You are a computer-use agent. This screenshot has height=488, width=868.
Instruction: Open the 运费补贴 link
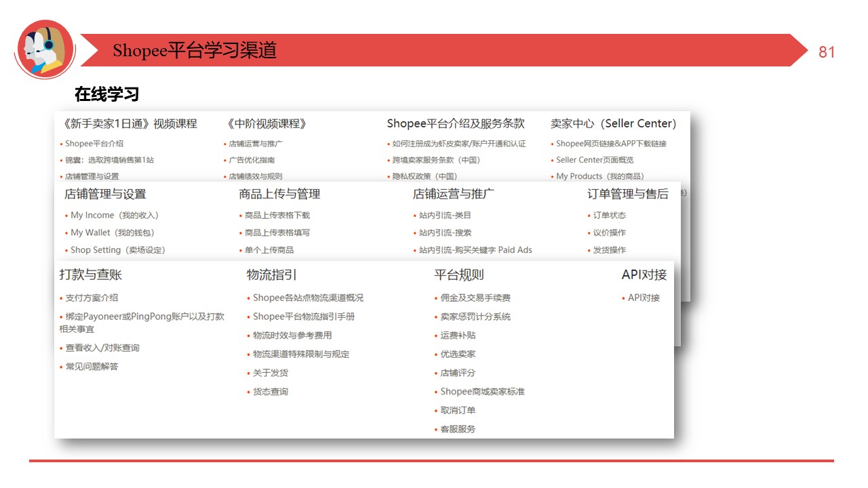(x=458, y=335)
